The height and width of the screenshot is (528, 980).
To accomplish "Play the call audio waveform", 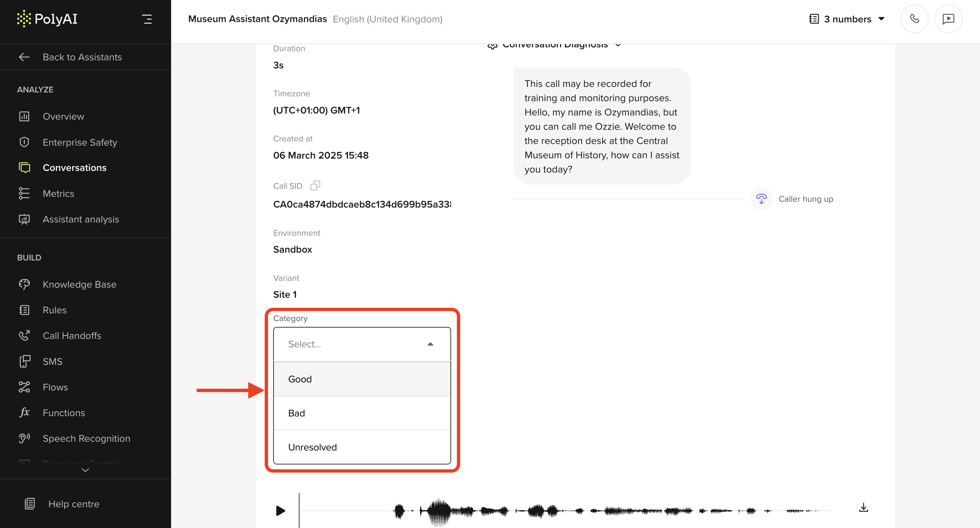I will click(x=280, y=510).
